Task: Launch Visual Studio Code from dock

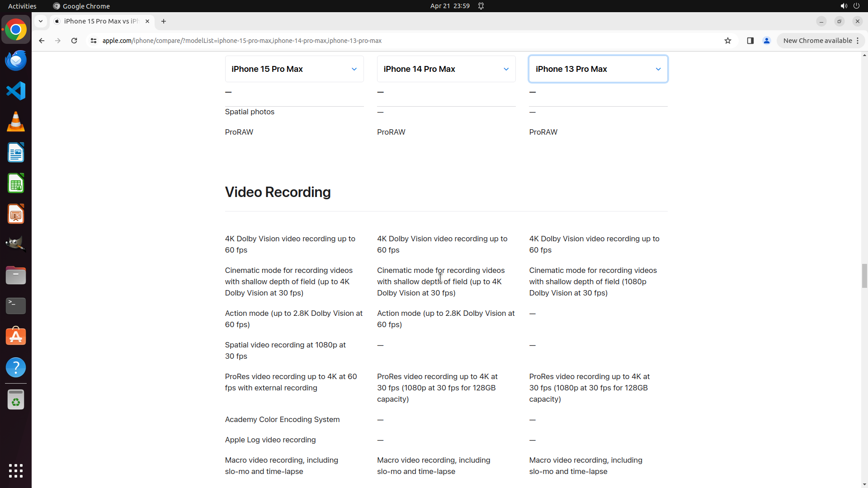Action: pos(16,91)
